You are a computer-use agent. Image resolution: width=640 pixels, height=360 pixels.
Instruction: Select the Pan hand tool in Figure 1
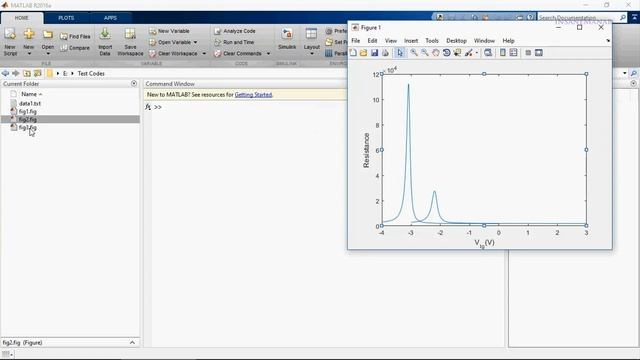click(x=436, y=53)
